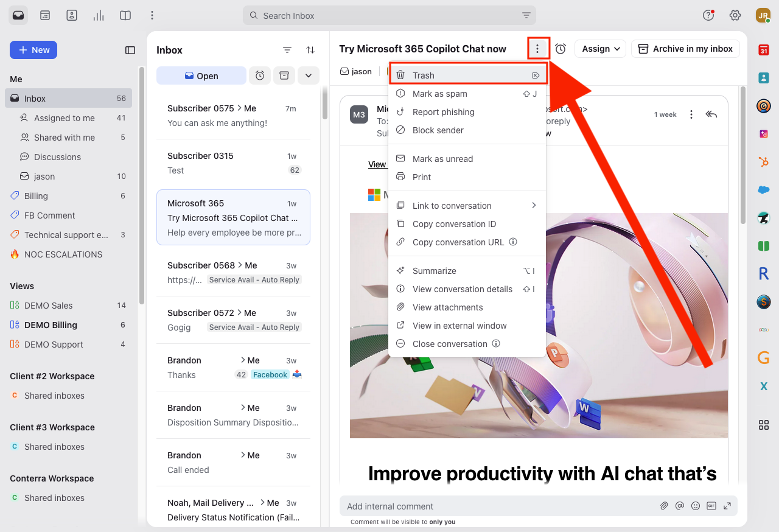Choose Mark as unread
The height and width of the screenshot is (532, 779).
(x=467, y=159)
